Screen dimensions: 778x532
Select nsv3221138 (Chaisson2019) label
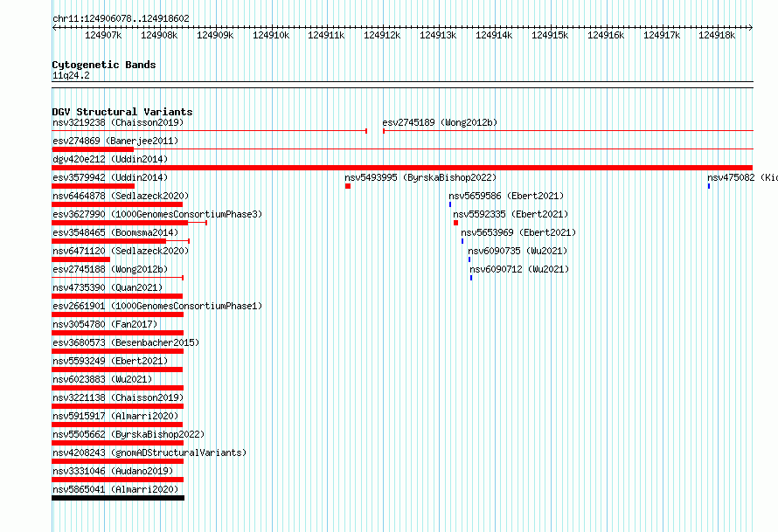pos(118,397)
